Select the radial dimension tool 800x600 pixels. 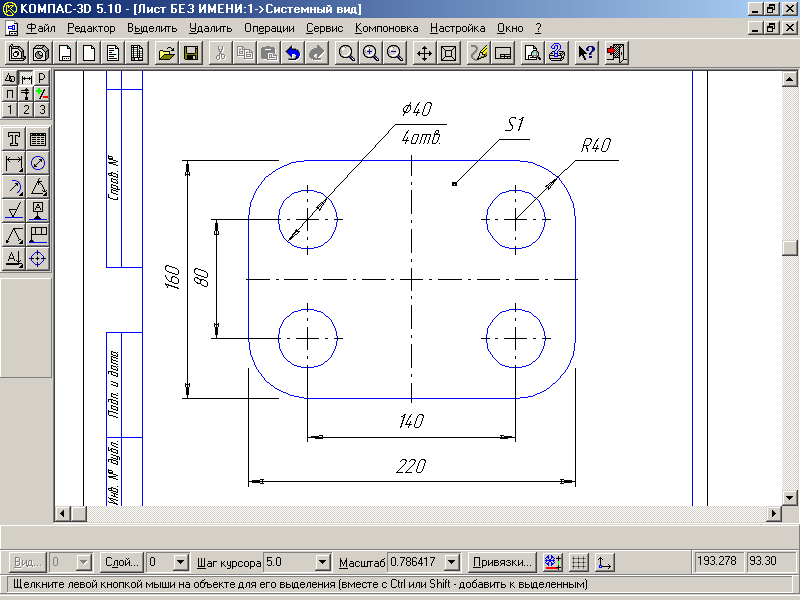(14, 187)
